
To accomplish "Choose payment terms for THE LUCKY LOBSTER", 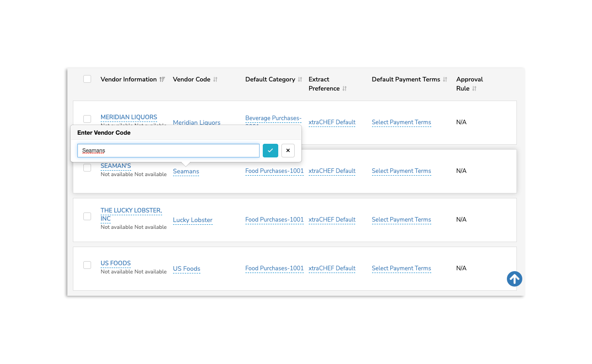I will 401,219.
